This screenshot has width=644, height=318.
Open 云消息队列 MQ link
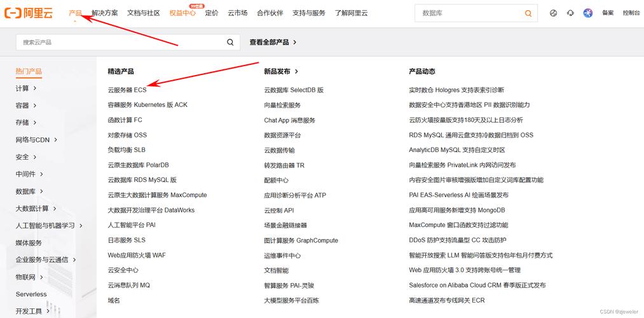pyautogui.click(x=129, y=285)
